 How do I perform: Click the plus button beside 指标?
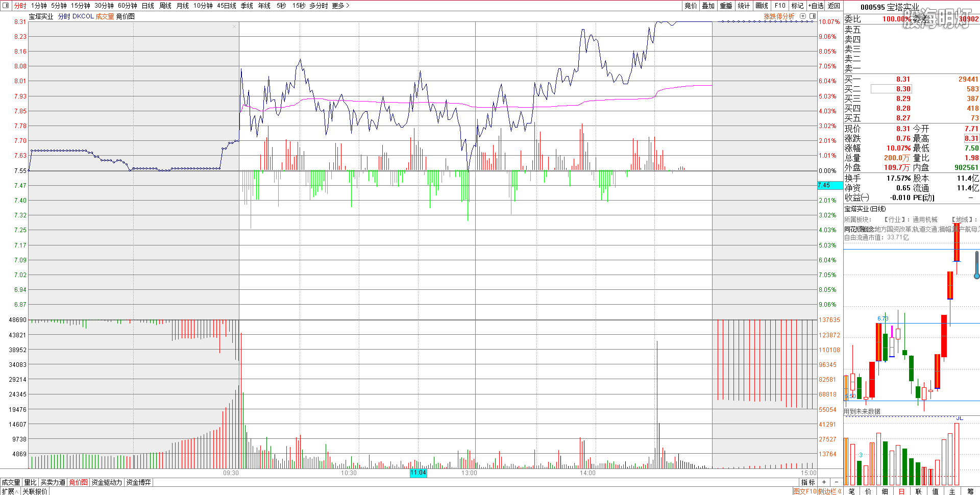point(824,482)
